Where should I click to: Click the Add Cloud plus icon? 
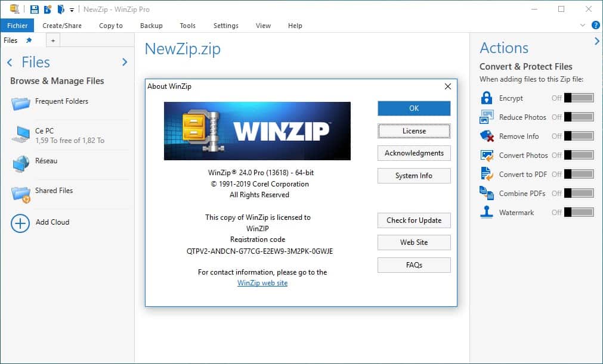(x=20, y=223)
